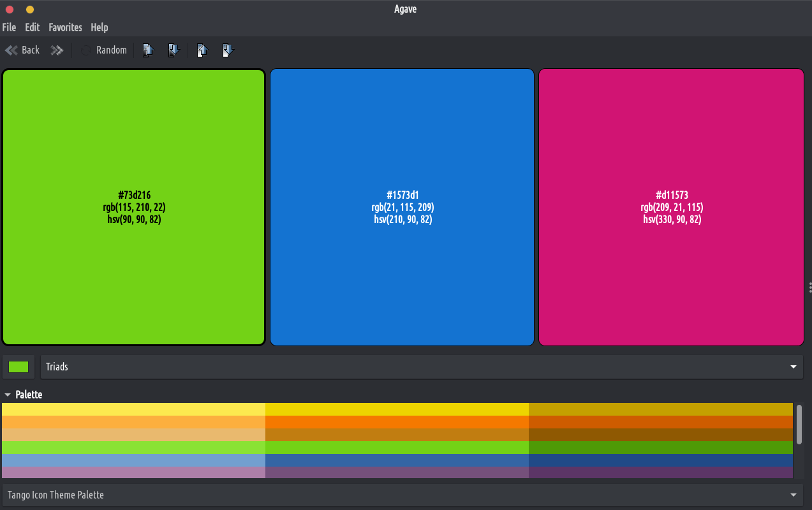The width and height of the screenshot is (812, 510).
Task: Click the side pane handle on right edge
Action: [x=809, y=288]
